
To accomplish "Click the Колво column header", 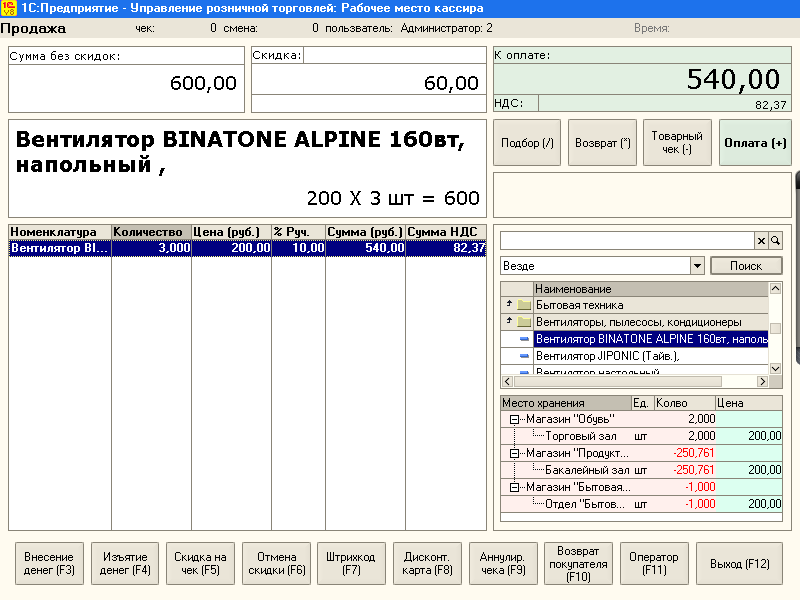I will 685,403.
